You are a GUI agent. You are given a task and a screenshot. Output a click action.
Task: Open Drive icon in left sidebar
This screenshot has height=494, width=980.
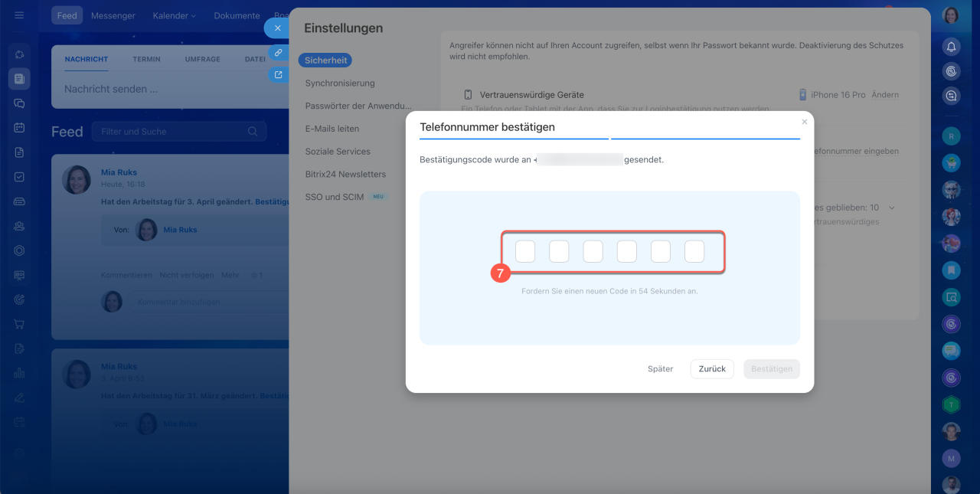tap(19, 201)
